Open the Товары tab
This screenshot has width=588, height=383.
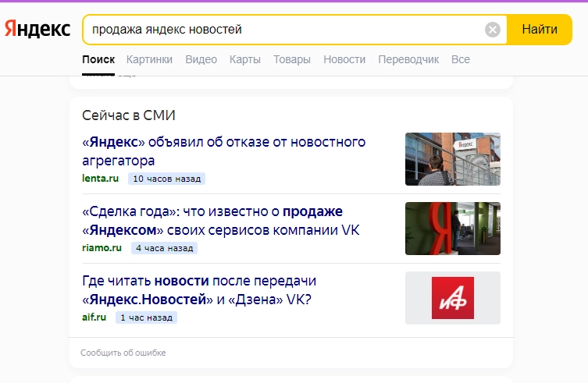292,59
